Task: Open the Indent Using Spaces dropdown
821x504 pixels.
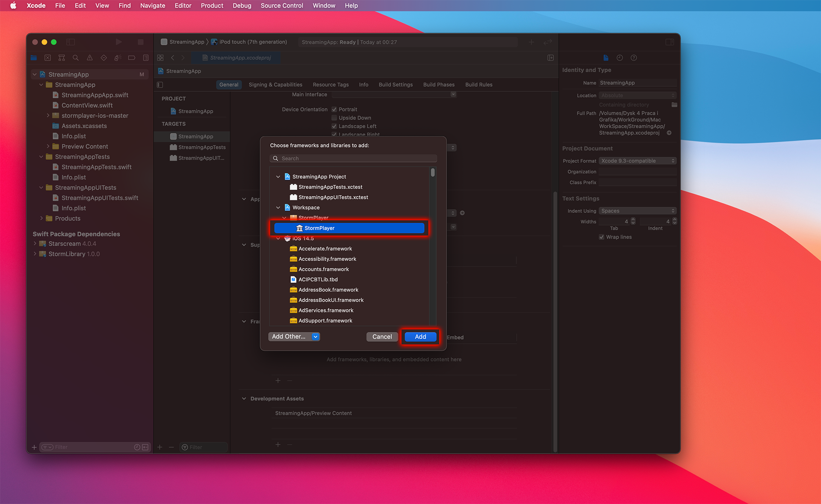Action: point(638,211)
